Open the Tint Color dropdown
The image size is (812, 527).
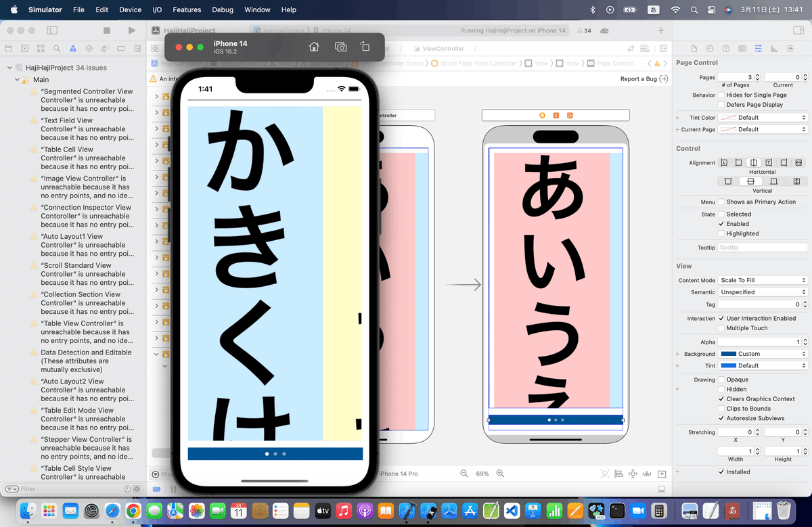pos(763,118)
